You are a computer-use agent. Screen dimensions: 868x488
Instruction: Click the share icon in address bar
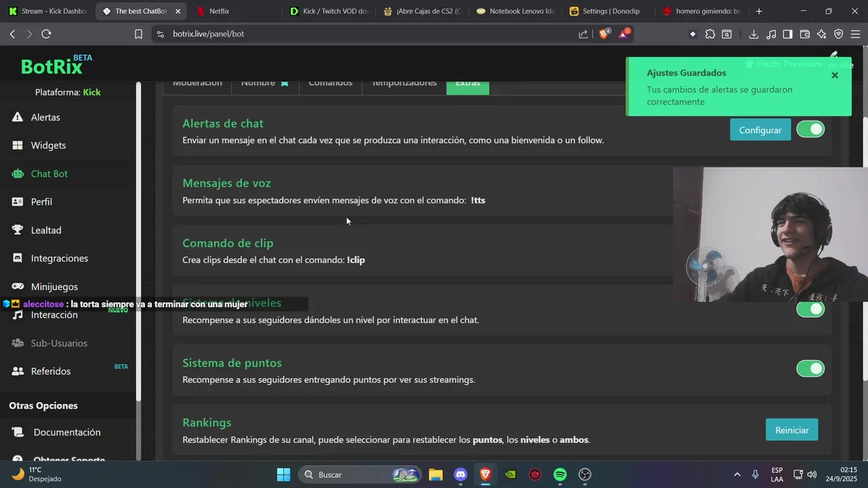[583, 34]
